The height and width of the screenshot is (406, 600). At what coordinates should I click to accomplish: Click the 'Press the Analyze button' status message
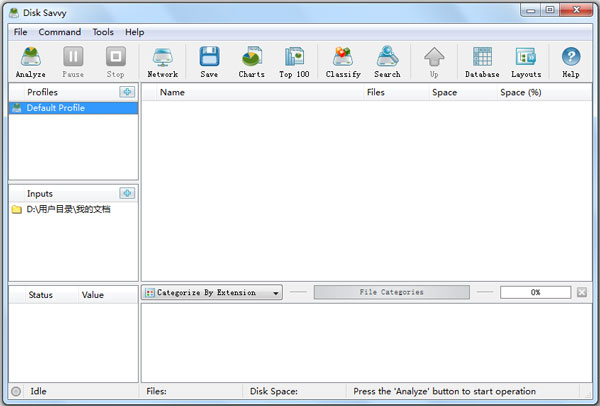444,391
